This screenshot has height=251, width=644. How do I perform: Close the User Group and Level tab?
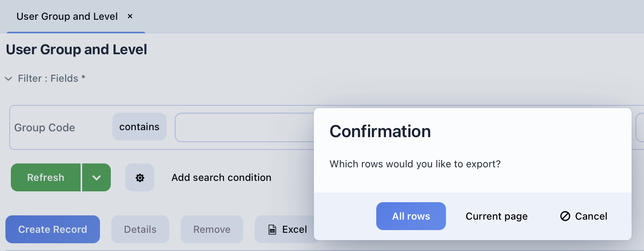(130, 16)
